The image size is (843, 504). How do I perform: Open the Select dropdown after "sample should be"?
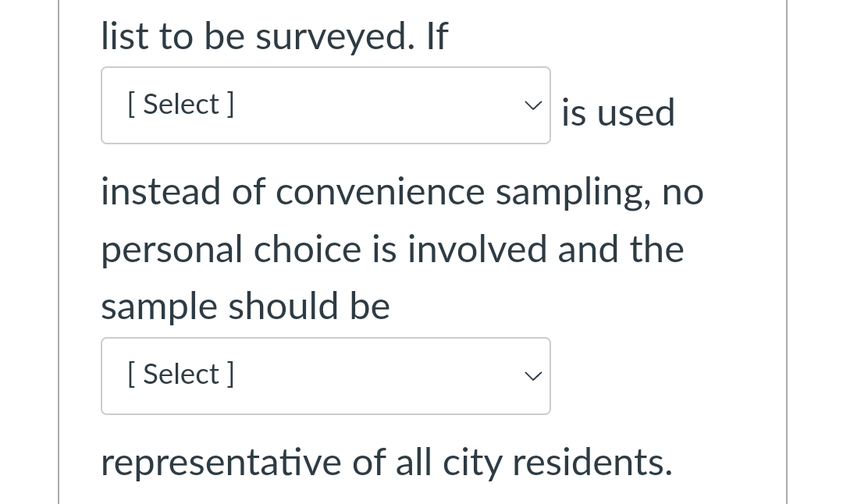tap(325, 376)
